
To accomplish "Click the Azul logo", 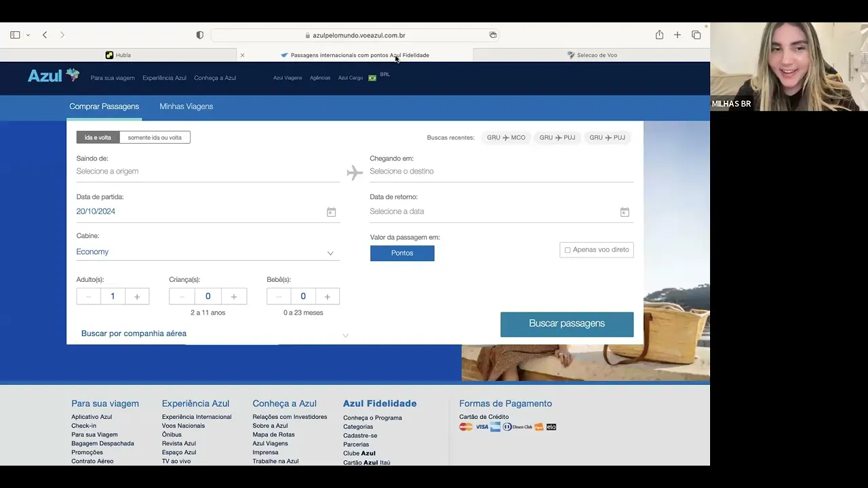I will tap(54, 75).
